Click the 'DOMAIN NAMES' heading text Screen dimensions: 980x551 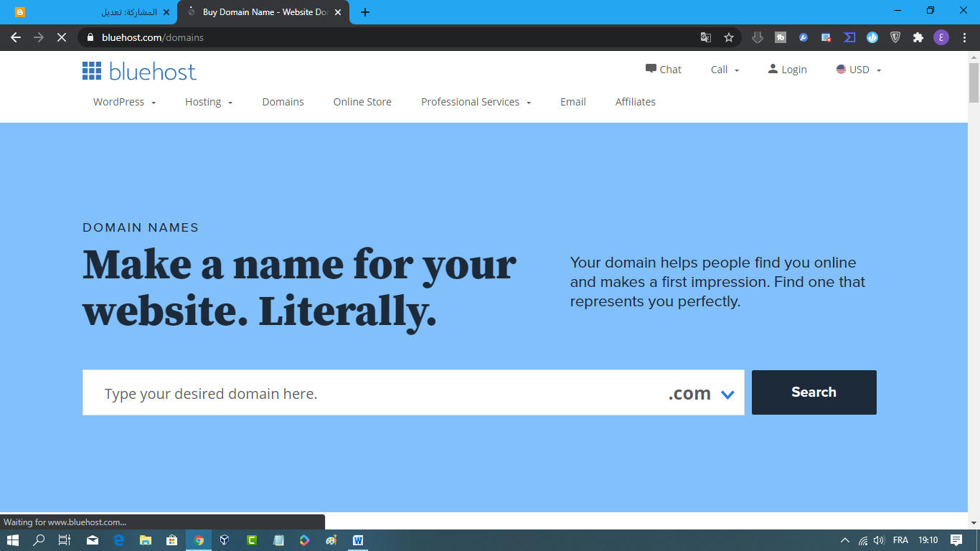(x=141, y=227)
